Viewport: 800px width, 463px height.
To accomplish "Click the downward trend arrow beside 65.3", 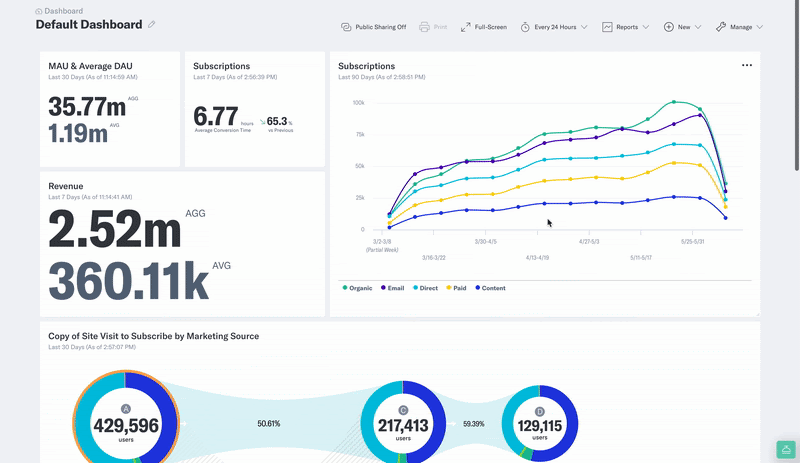I will click(262, 122).
